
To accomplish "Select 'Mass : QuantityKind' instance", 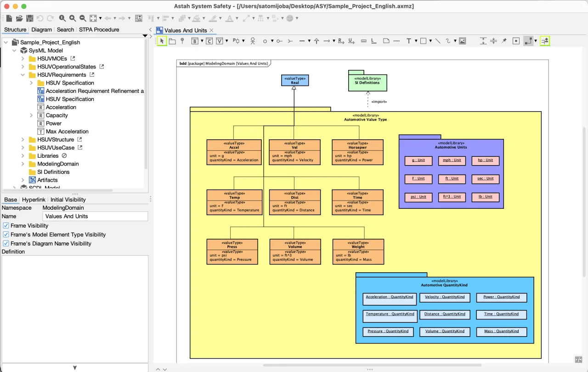I will (x=501, y=332).
